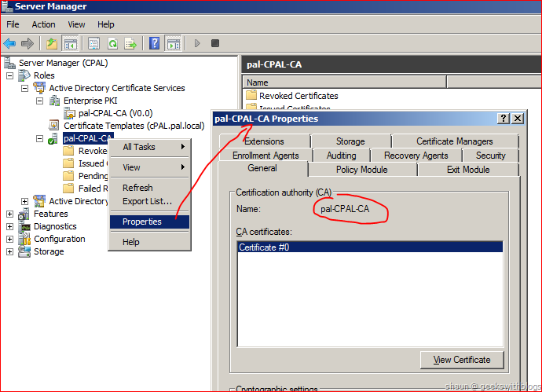The image size is (542, 392).
Task: Toggle the Show/Hide Console Tree icon
Action: (71, 43)
